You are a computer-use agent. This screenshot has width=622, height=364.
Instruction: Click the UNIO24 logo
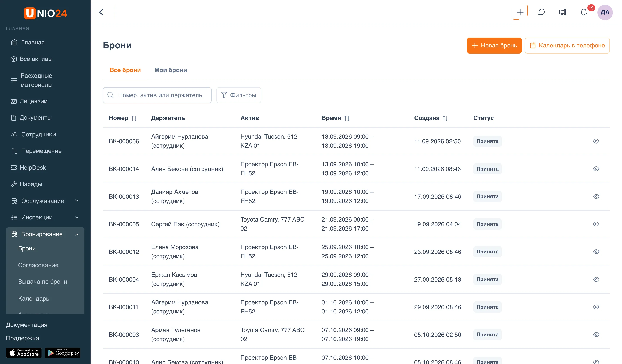tap(45, 13)
